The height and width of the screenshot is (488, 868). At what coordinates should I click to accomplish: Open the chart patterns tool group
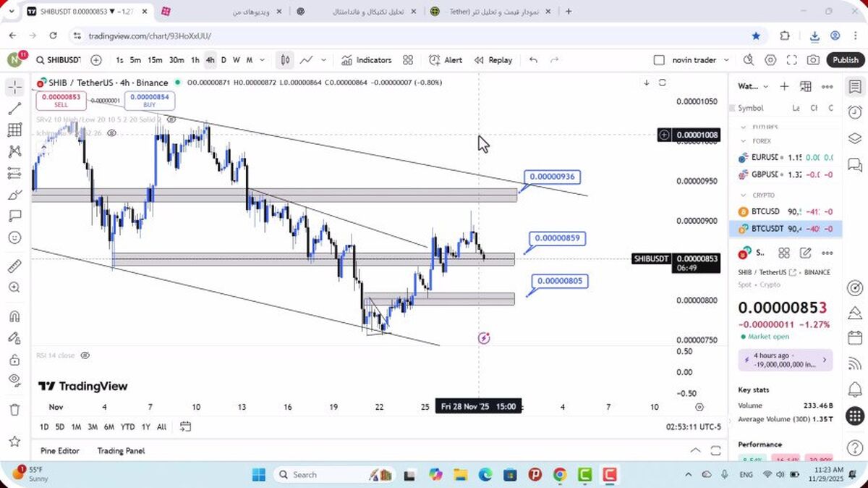[x=14, y=152]
